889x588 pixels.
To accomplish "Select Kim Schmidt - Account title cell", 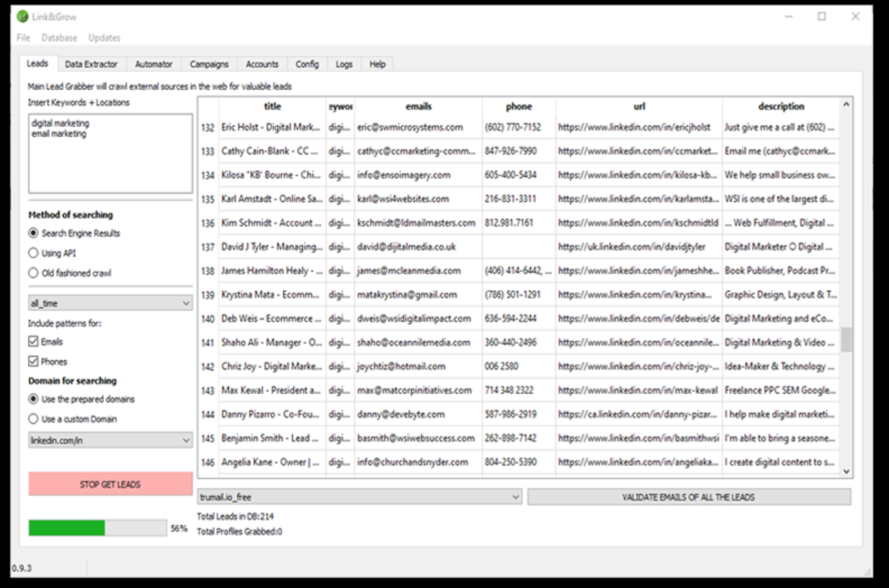I will tap(272, 223).
